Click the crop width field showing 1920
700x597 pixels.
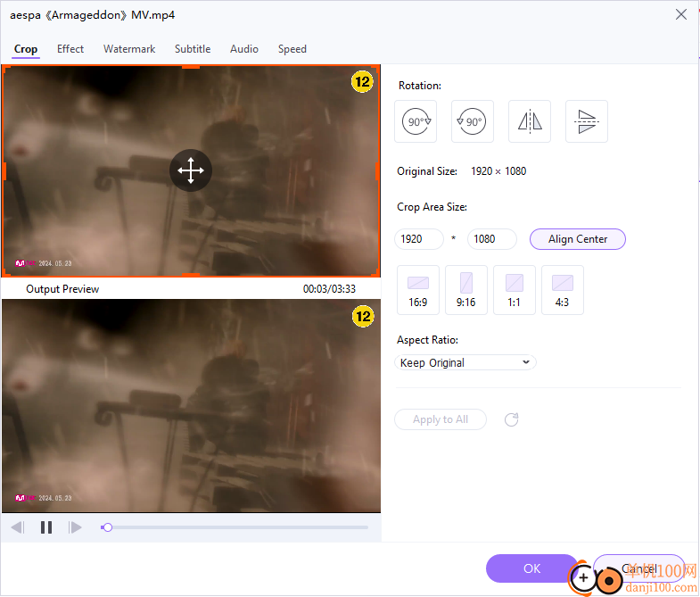pos(419,239)
